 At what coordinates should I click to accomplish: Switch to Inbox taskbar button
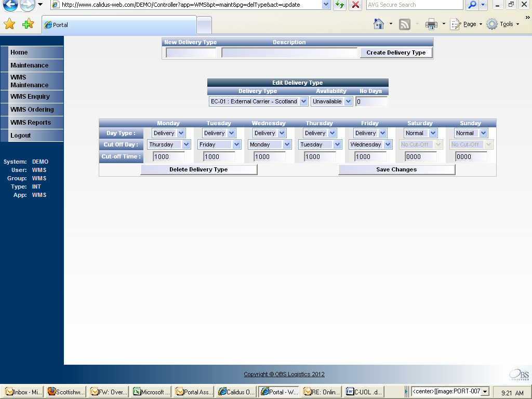click(24, 392)
